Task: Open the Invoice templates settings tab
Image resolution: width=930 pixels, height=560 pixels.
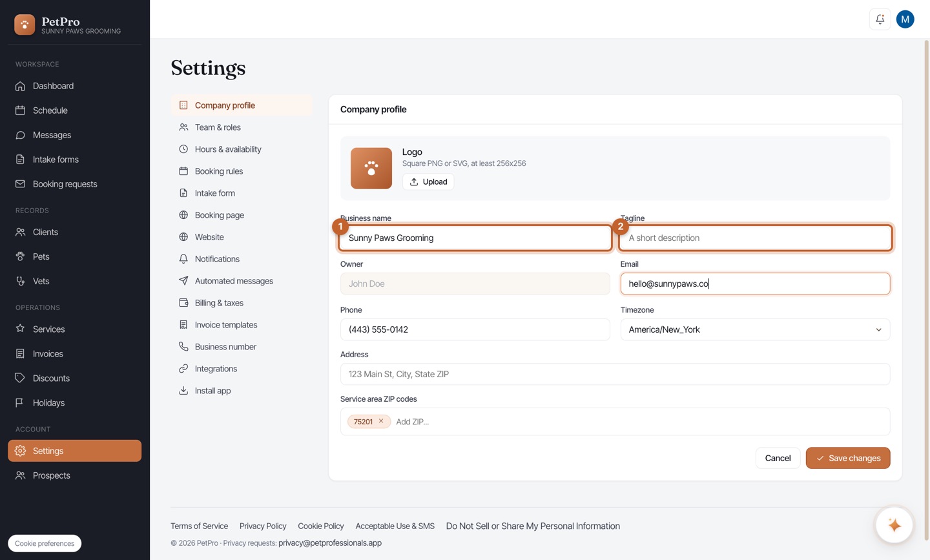Action: click(242, 325)
